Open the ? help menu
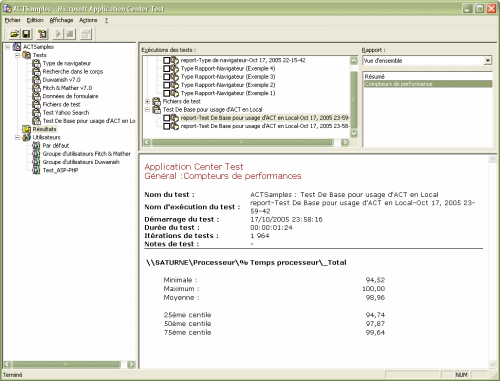Viewport: 500px width, 381px height. (x=106, y=20)
